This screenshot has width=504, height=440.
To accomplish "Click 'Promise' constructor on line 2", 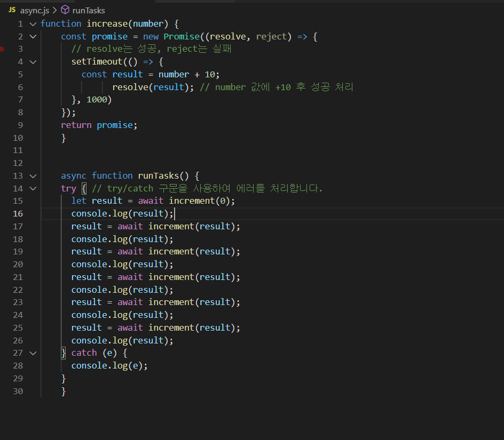I will pyautogui.click(x=182, y=37).
